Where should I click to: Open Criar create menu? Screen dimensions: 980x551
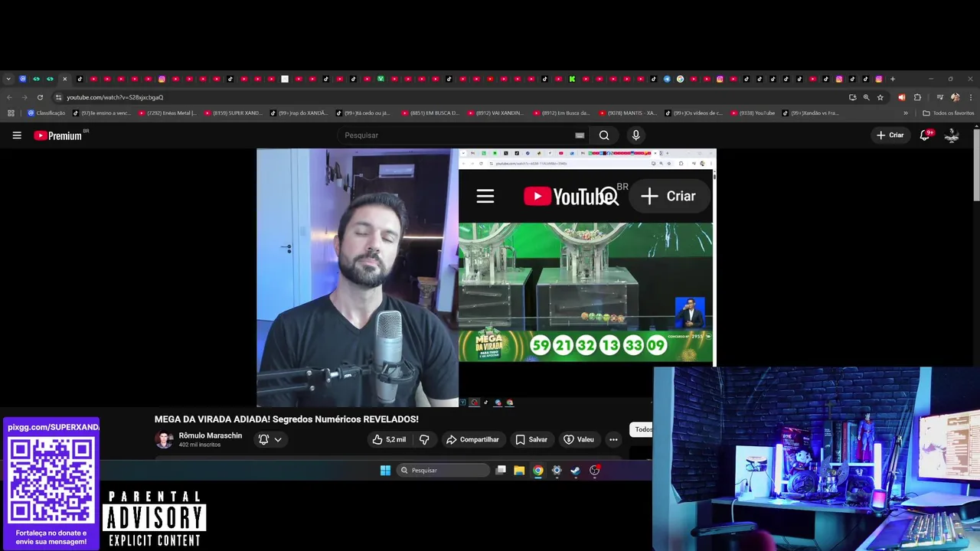[890, 135]
